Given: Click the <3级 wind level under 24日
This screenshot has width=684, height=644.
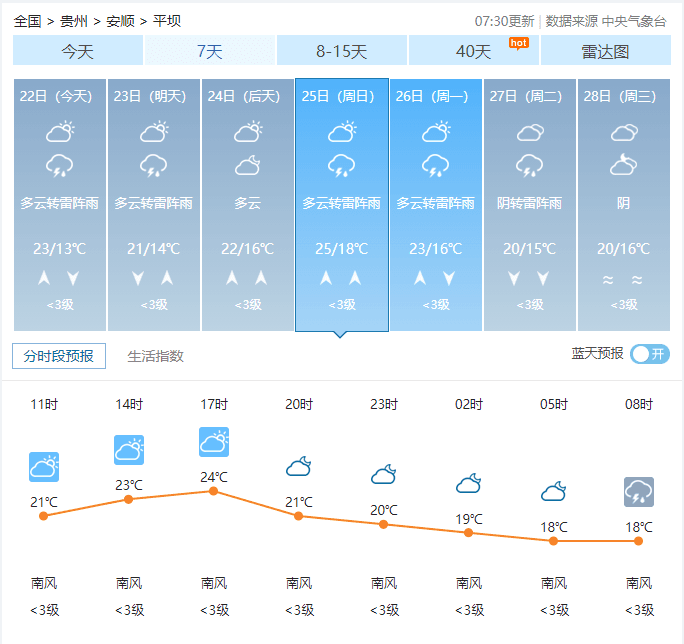Looking at the screenshot, I should pyautogui.click(x=248, y=305).
